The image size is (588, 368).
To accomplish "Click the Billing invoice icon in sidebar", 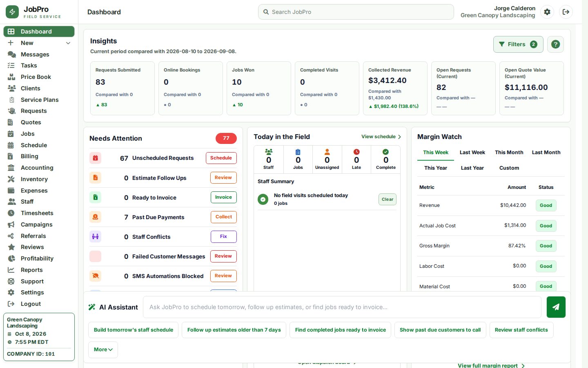I will pyautogui.click(x=11, y=156).
